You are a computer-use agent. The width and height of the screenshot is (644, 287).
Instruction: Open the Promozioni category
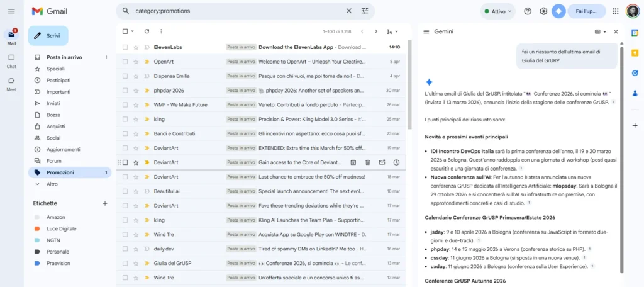click(x=60, y=172)
